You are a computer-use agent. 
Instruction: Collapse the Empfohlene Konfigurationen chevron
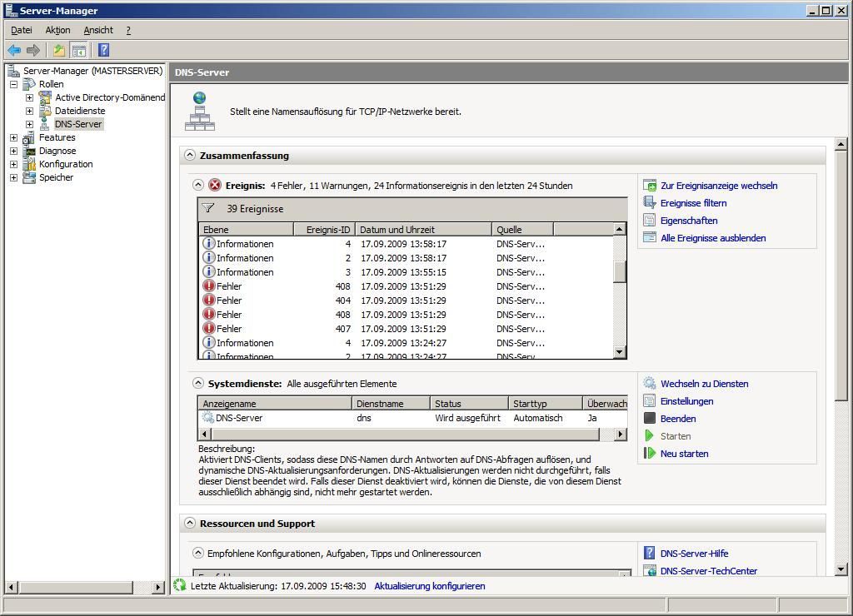(198, 553)
